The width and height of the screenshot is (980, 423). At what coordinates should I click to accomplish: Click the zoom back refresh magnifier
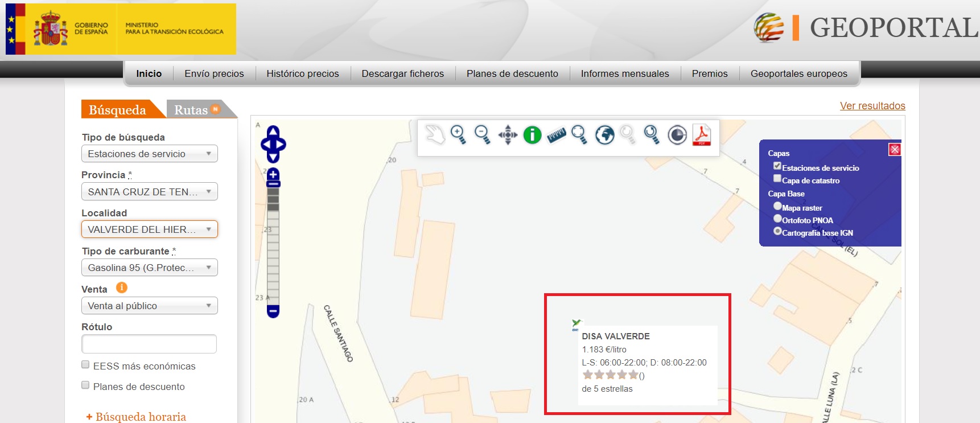[652, 135]
